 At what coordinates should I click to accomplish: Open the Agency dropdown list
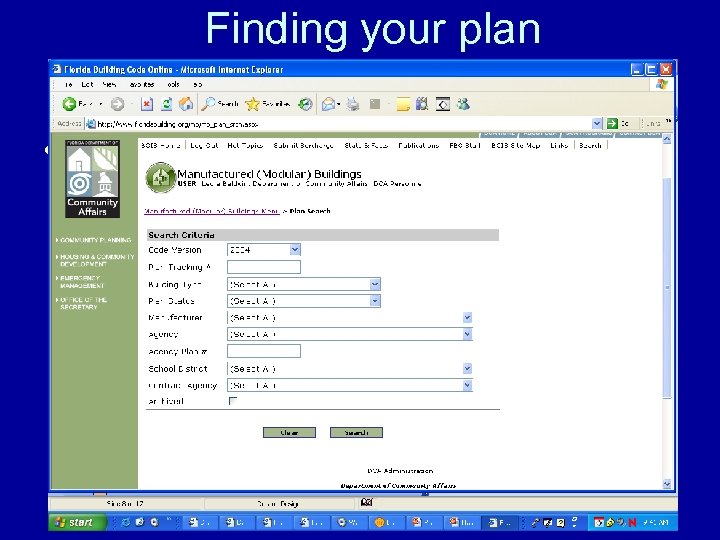coord(467,334)
